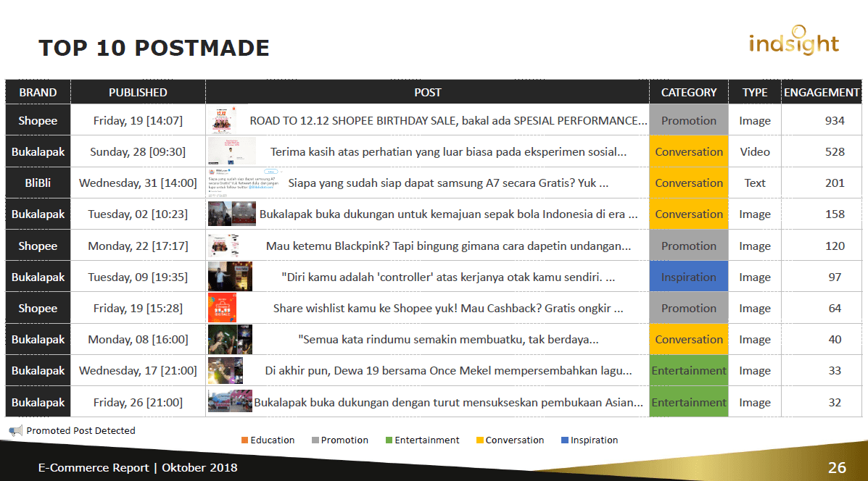This screenshot has width=868, height=481.
Task: Click the 'Semua kata rindumu' post text
Action: click(448, 340)
